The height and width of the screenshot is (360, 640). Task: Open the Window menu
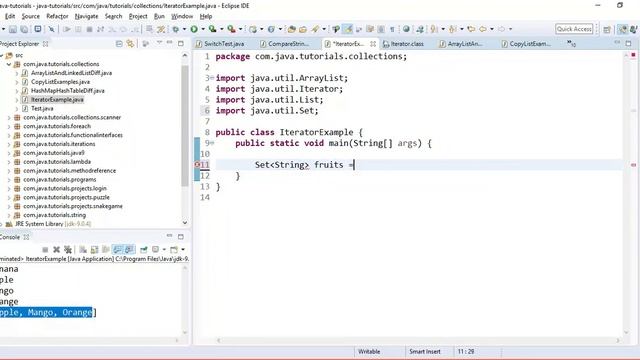[182, 16]
